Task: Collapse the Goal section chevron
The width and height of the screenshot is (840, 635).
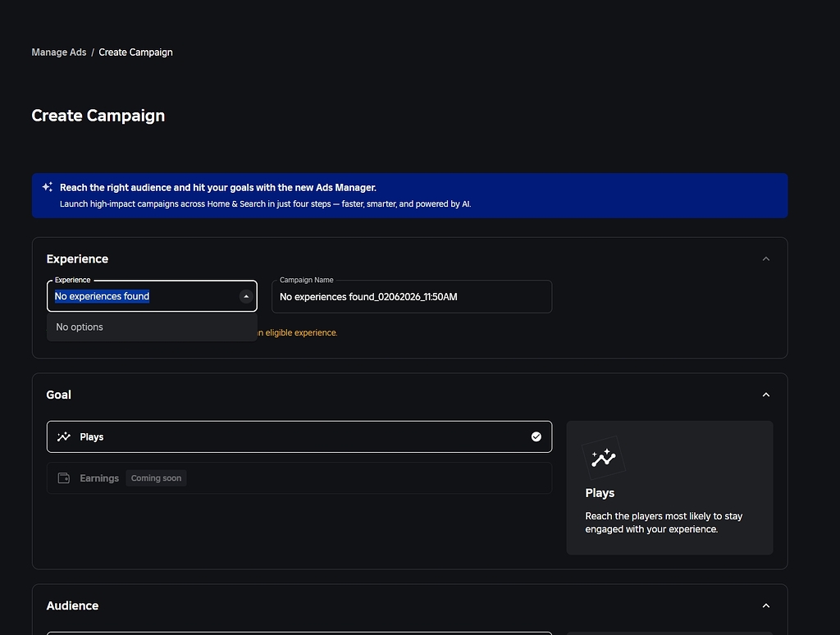Action: [765, 395]
